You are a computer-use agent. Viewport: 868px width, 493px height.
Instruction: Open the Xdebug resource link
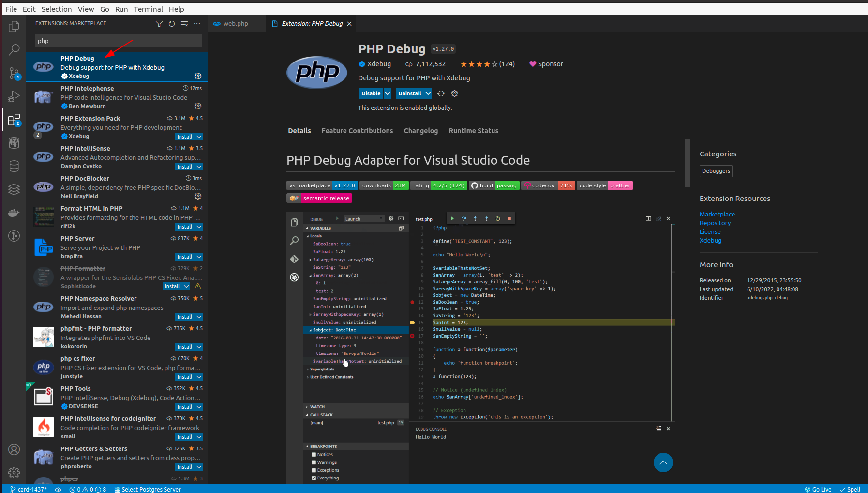pyautogui.click(x=710, y=240)
